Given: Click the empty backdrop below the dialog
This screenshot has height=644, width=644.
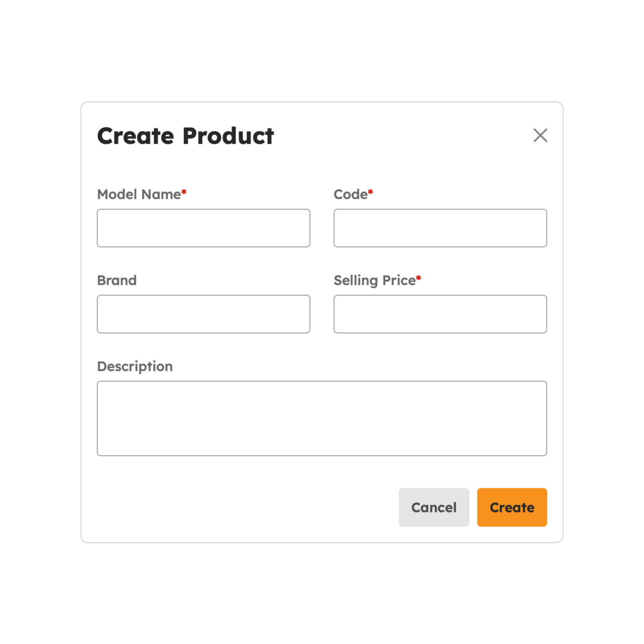Looking at the screenshot, I should coord(322,596).
